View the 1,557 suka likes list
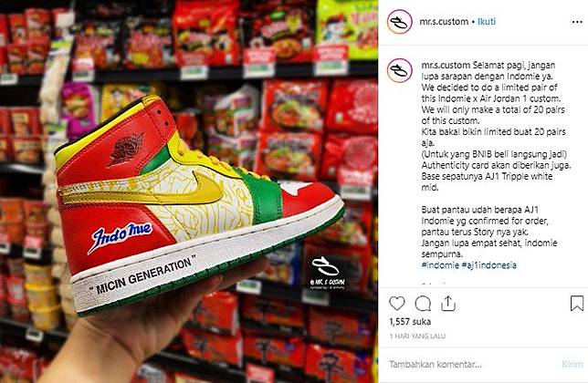Screen dimensions: 588x383 pos(410,322)
